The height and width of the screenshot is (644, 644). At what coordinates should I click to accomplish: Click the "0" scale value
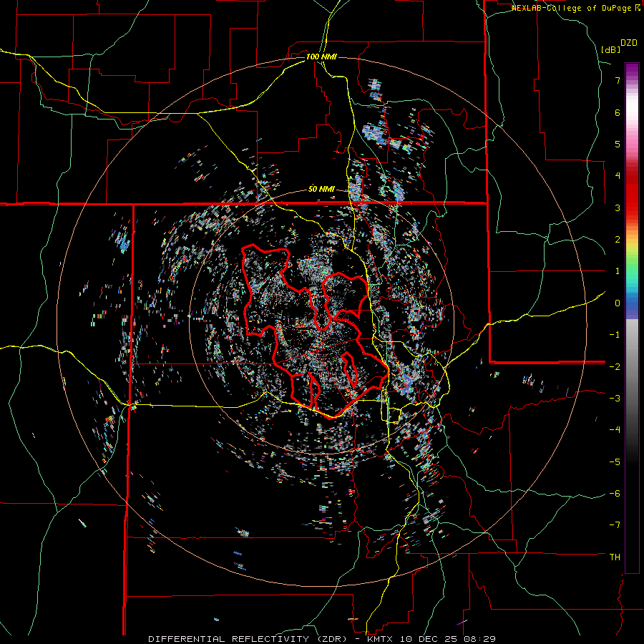[x=618, y=303]
